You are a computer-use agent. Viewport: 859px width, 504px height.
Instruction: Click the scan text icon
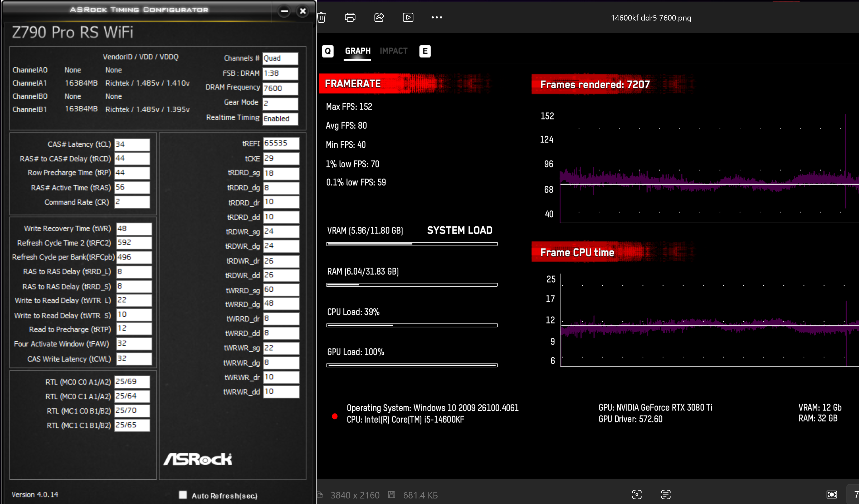665,495
